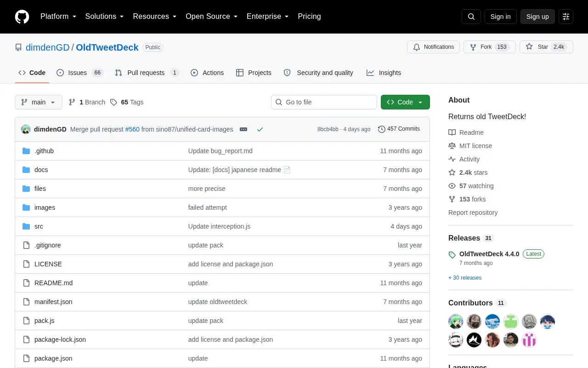
Task: Open pack.js file
Action: pos(45,321)
